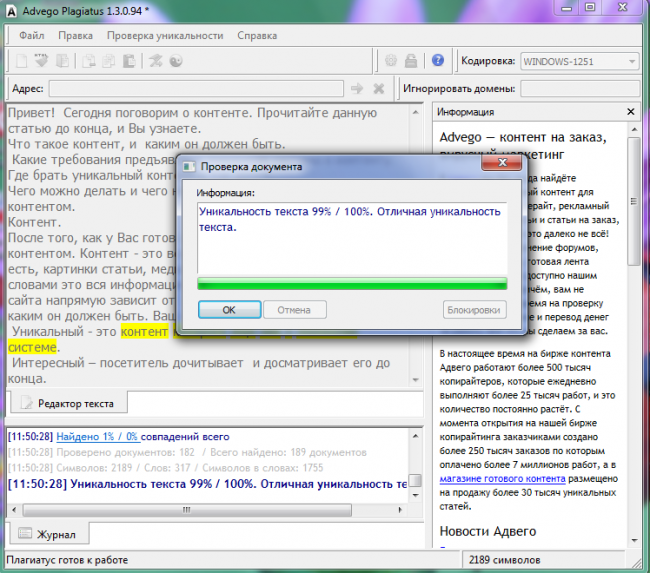The height and width of the screenshot is (573, 650).
Task: Open settings via the gear icon
Action: tap(391, 61)
